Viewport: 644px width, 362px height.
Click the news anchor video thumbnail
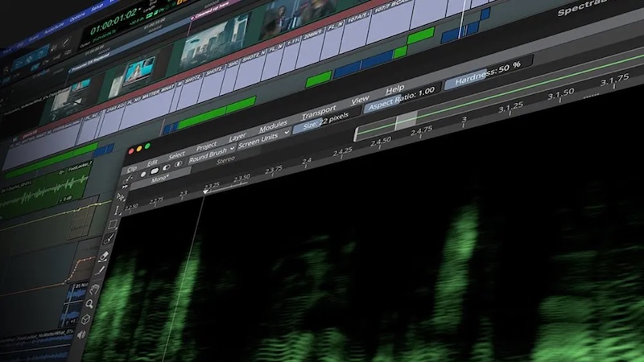tap(139, 72)
